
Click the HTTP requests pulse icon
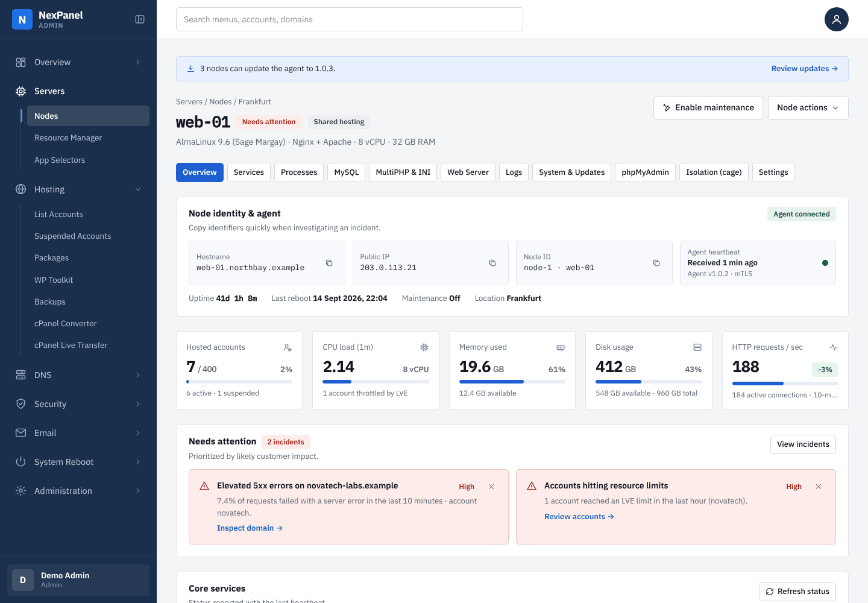point(834,347)
